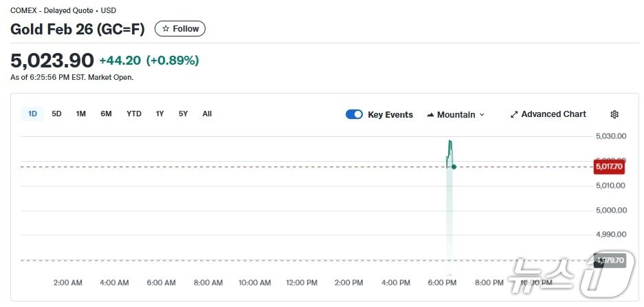Open Advanced Chart view
This screenshot has width=644, height=307.
548,114
